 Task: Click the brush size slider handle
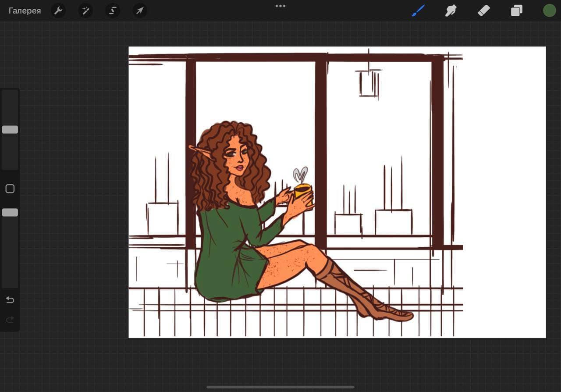coord(10,130)
